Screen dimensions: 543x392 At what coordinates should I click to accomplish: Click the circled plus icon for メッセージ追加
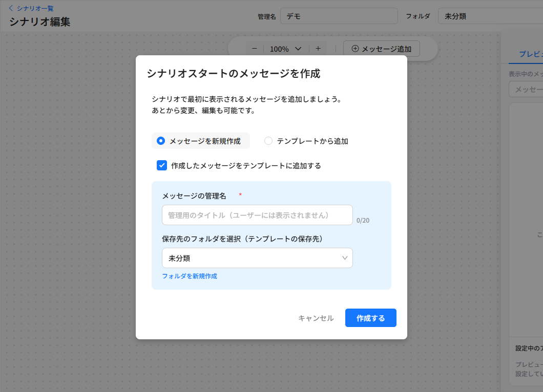(355, 49)
